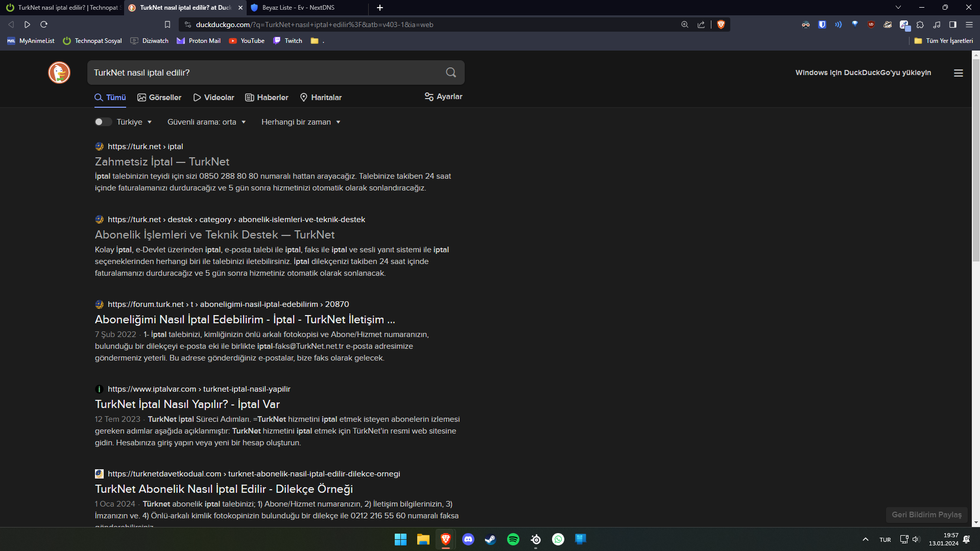
Task: Open the Twitch bookmark
Action: pyautogui.click(x=288, y=41)
